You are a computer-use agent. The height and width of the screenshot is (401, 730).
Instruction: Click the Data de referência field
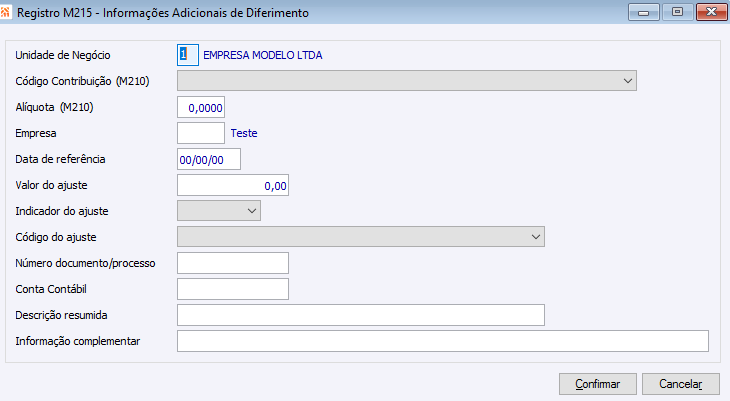(x=209, y=159)
